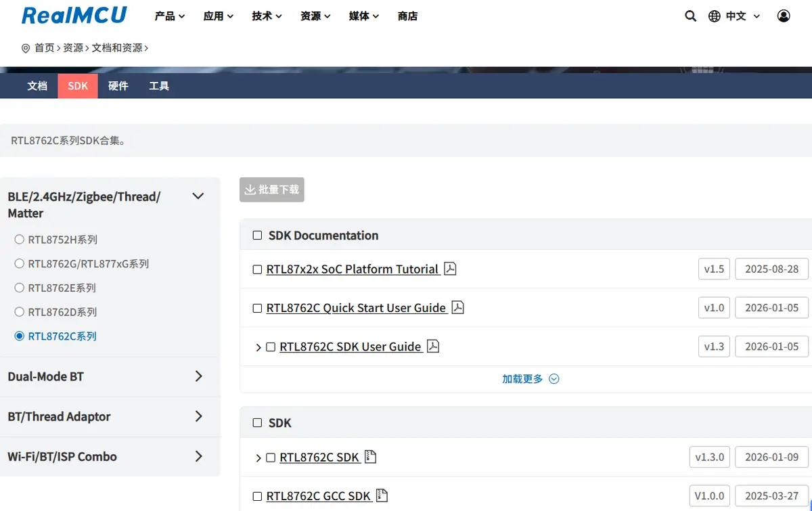This screenshot has height=511, width=812.
Task: Check the SDK group header checkbox
Action: [x=257, y=423]
